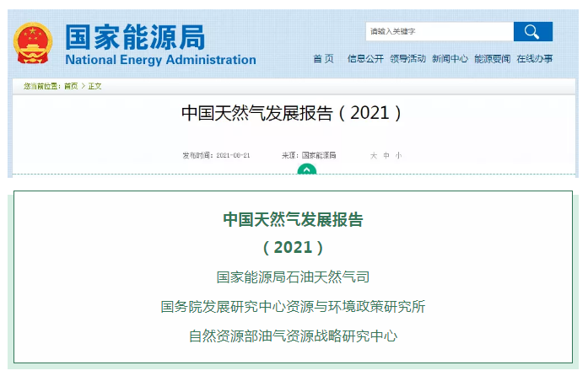Open the 能源要闻 navigation item

[493, 59]
